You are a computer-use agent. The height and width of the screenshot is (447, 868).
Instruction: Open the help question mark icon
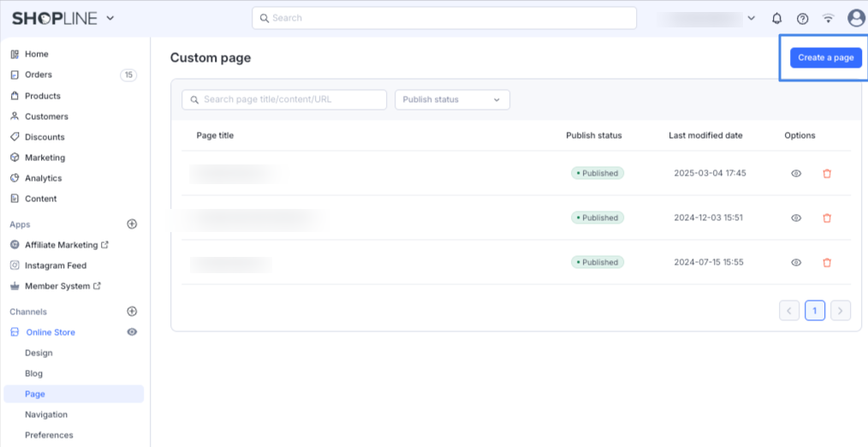802,18
